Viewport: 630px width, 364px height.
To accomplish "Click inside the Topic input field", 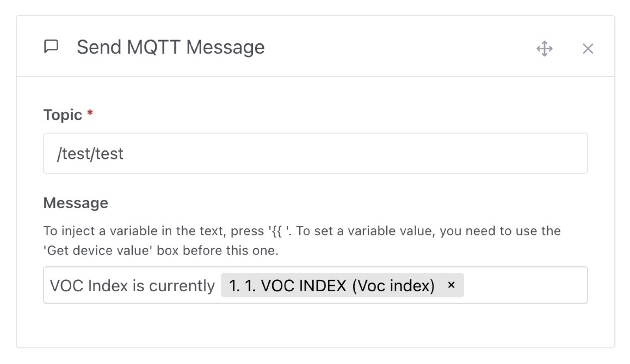I will (x=276, y=153).
